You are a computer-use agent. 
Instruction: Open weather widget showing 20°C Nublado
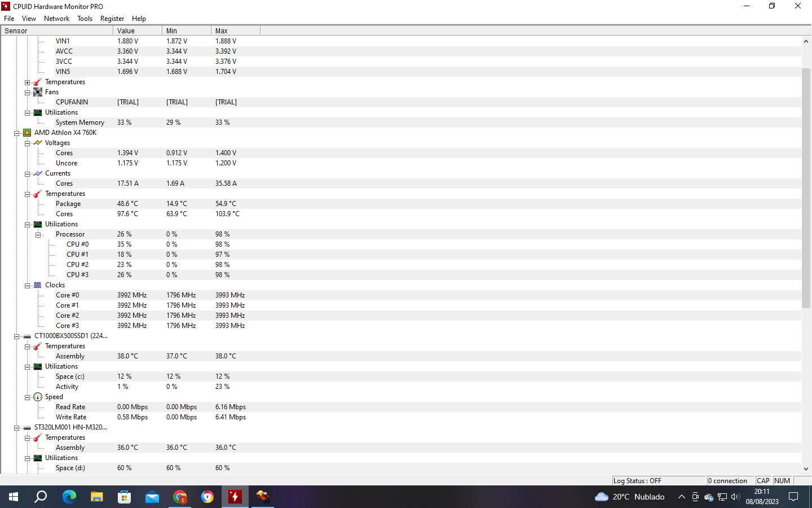pyautogui.click(x=629, y=497)
